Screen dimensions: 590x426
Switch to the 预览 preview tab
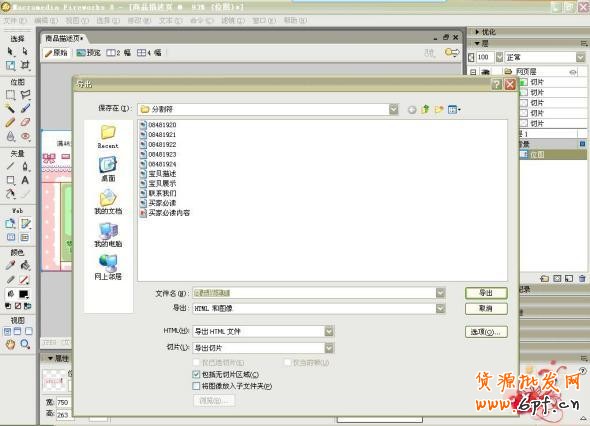tap(89, 53)
